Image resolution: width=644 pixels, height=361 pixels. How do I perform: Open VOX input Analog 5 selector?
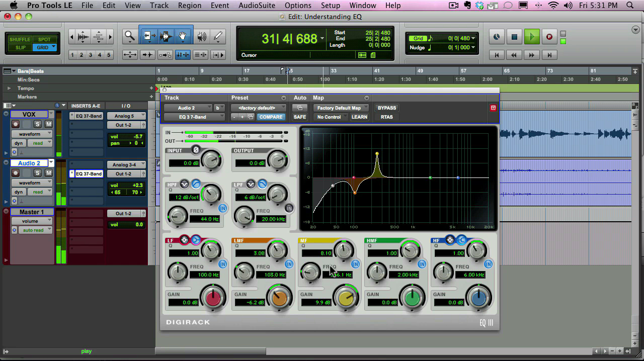click(126, 116)
